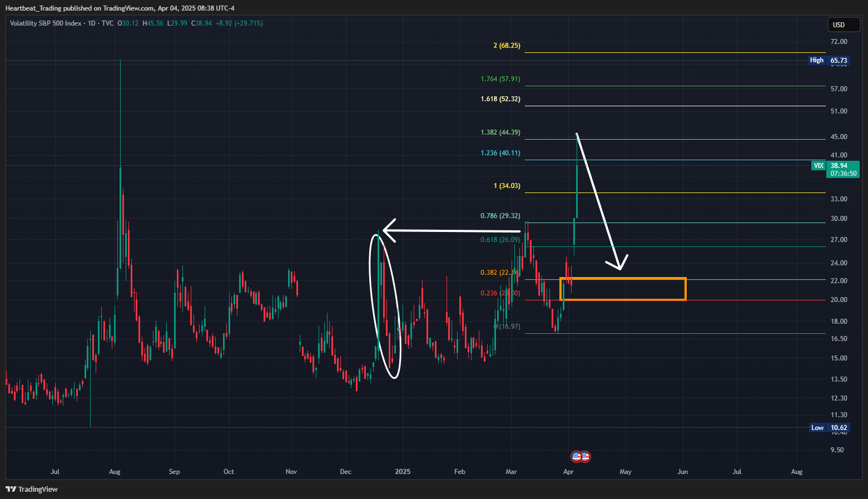Click the 27.00 price axis label
This screenshot has width=868, height=499.
click(839, 240)
